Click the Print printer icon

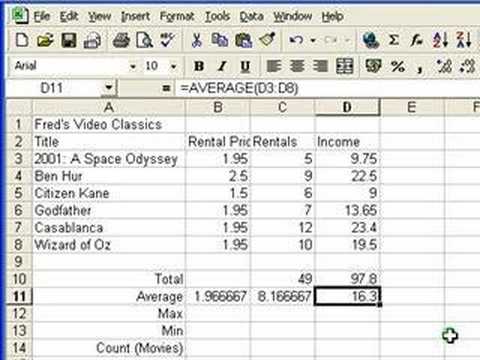point(121,41)
